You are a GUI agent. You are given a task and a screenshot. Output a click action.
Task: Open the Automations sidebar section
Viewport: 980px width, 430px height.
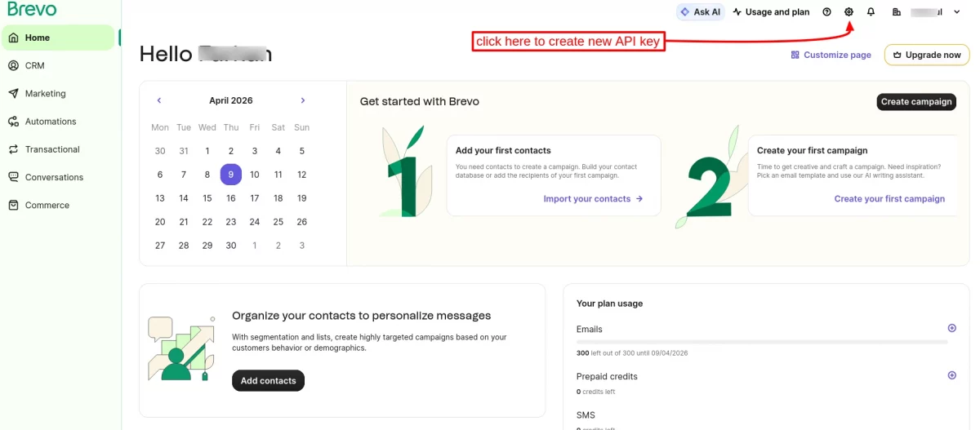tap(51, 122)
